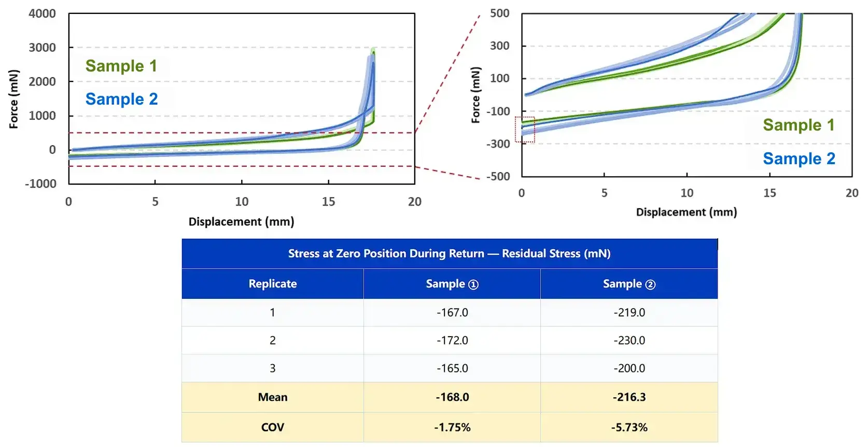Click the 'Sample 2' legend in right chart
Image resolution: width=868 pixels, height=447 pixels.
click(x=799, y=158)
